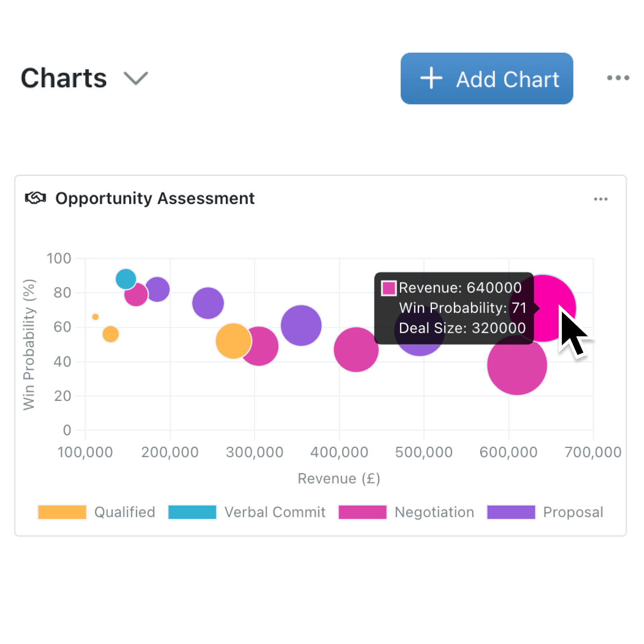Click the Opportunity Assessment title

click(x=155, y=198)
